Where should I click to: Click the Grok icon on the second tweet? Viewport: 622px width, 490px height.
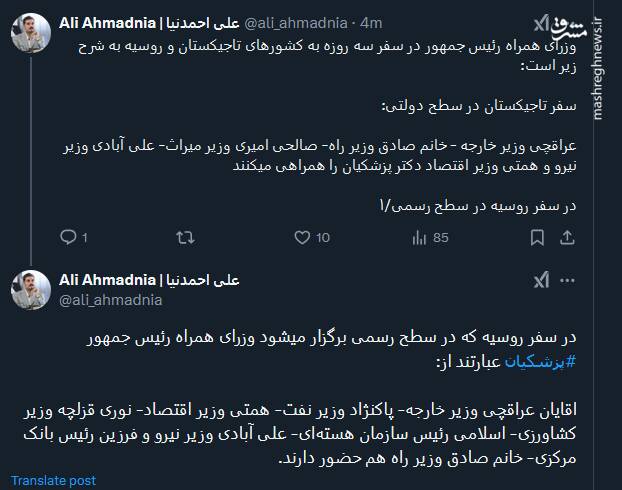[541, 282]
